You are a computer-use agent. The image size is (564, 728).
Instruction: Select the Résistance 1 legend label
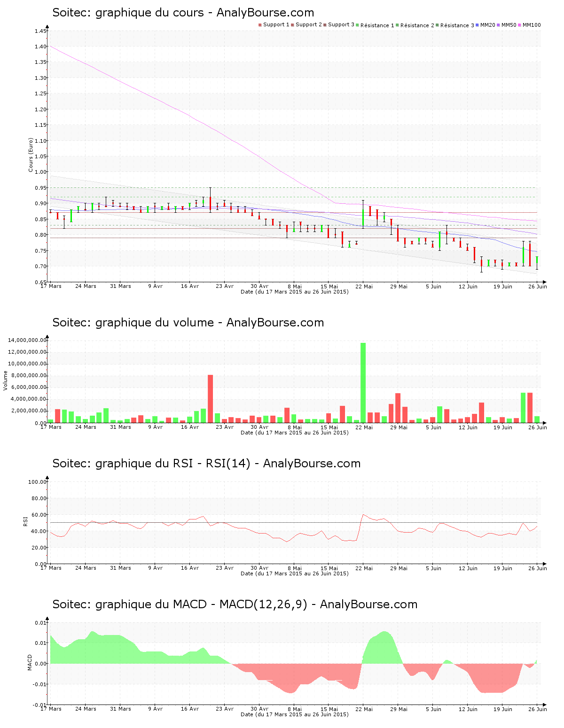377,25
